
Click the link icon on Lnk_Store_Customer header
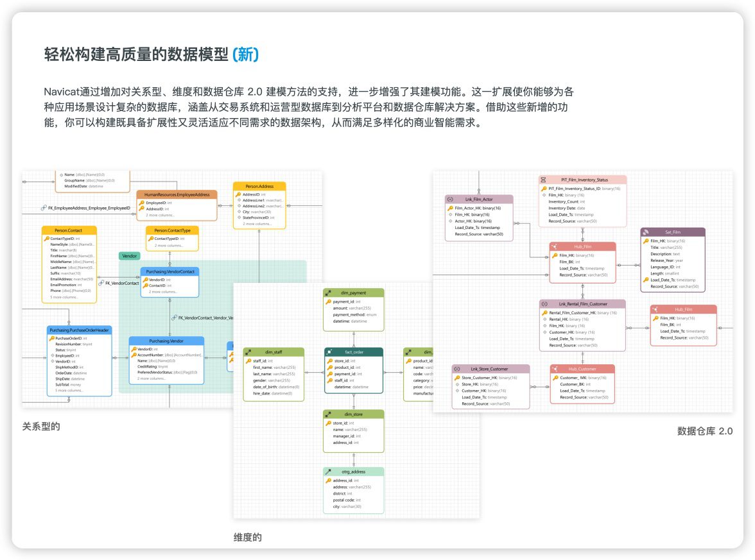pos(456,369)
